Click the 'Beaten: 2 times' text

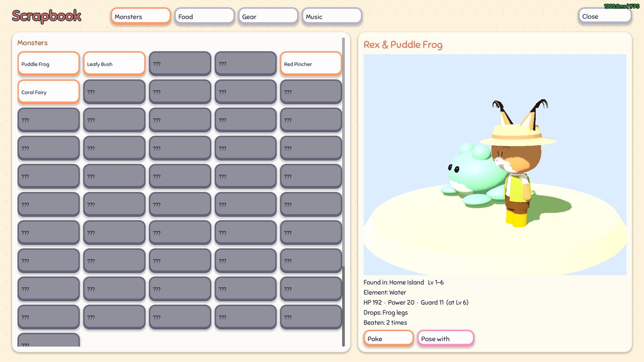coord(385,323)
